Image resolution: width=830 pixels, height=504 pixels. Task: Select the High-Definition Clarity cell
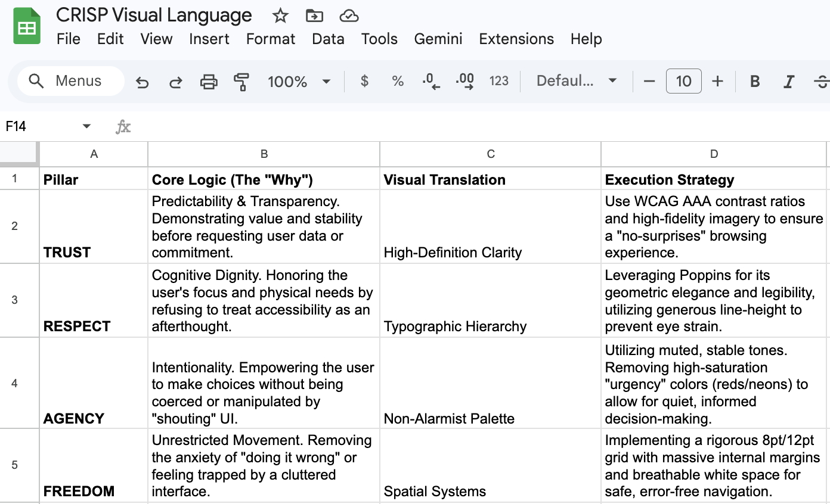(490, 226)
